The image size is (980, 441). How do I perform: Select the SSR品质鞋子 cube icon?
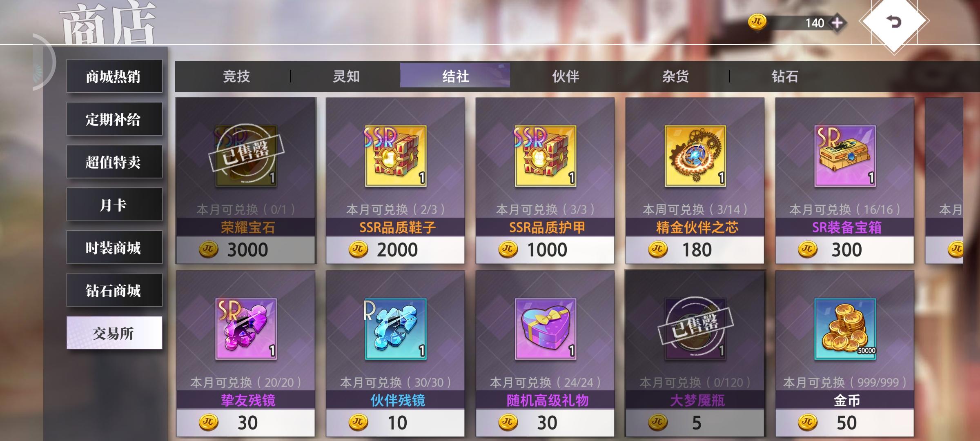(396, 156)
